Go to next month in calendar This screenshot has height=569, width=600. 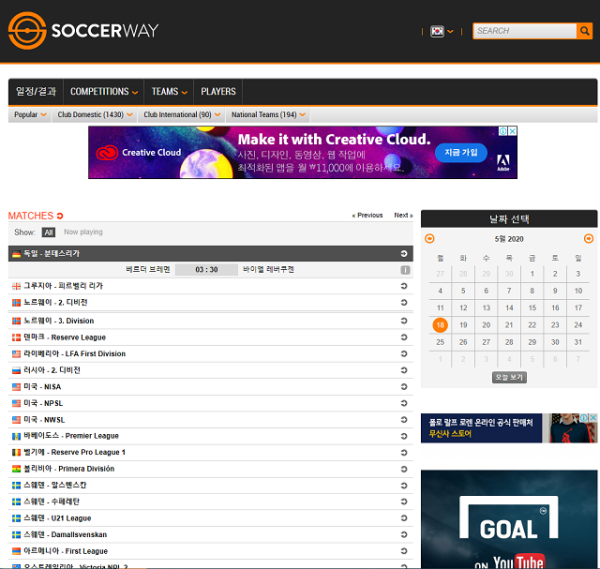[588, 238]
